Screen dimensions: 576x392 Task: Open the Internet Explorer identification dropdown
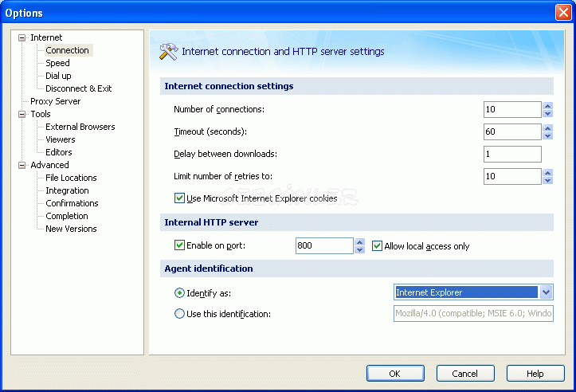(546, 292)
